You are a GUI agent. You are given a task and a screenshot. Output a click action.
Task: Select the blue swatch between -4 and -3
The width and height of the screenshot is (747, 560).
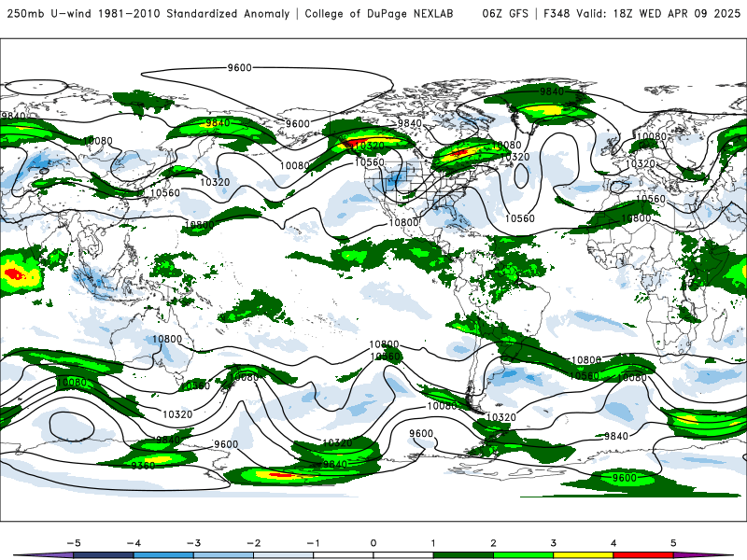coord(163,555)
